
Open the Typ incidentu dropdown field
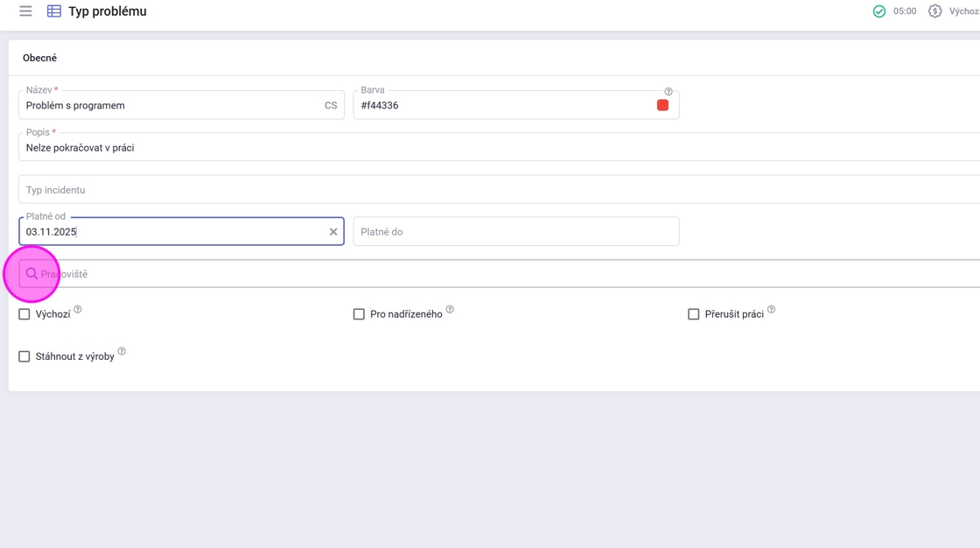tap(499, 190)
